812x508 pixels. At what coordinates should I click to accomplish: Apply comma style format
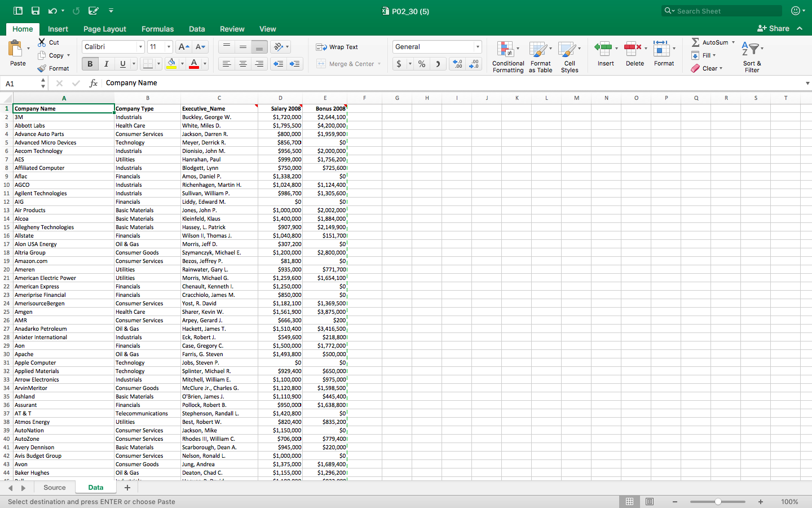[438, 64]
